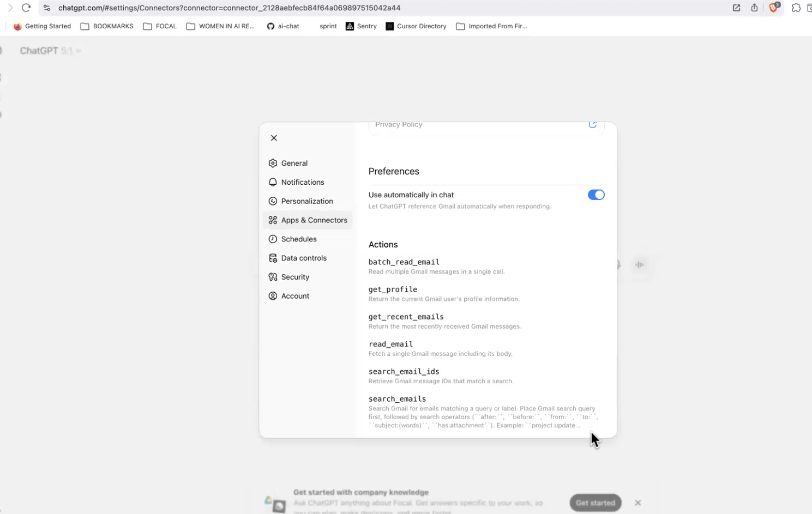
Task: Click the Security key icon
Action: [x=273, y=277]
